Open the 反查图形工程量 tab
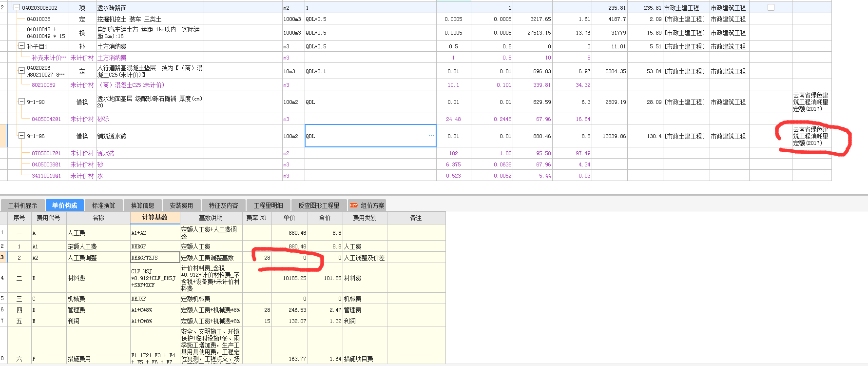 [x=319, y=205]
